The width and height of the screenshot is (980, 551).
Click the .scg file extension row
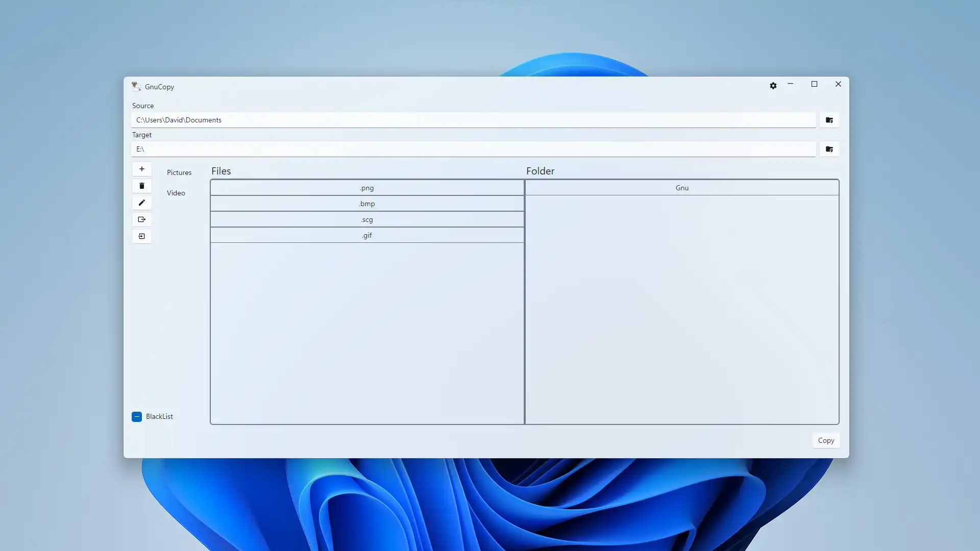[367, 219]
